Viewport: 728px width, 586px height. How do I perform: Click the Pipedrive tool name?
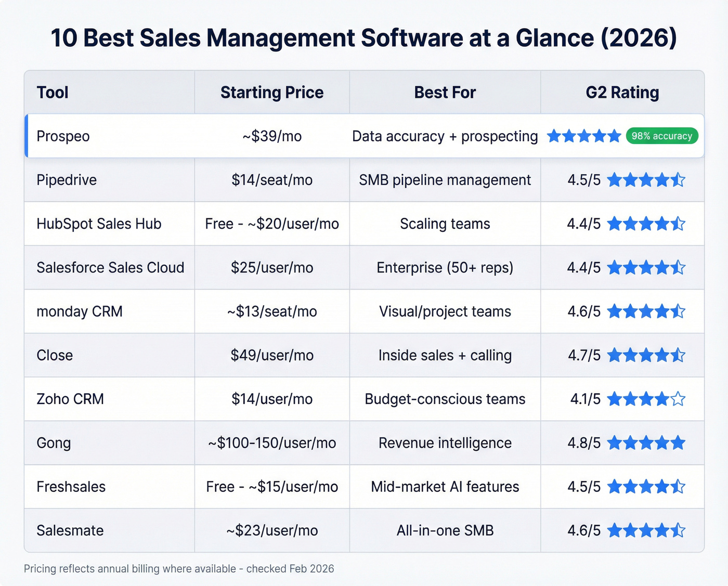(x=67, y=180)
